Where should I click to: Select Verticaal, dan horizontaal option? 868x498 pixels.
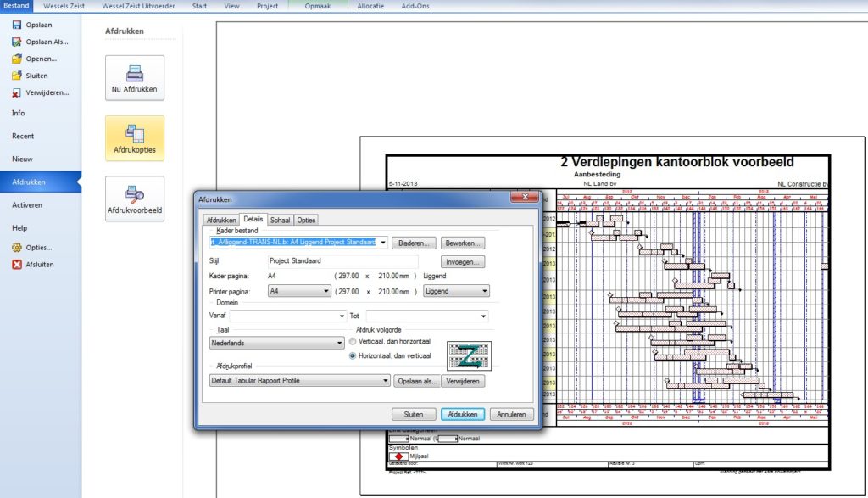(x=353, y=341)
